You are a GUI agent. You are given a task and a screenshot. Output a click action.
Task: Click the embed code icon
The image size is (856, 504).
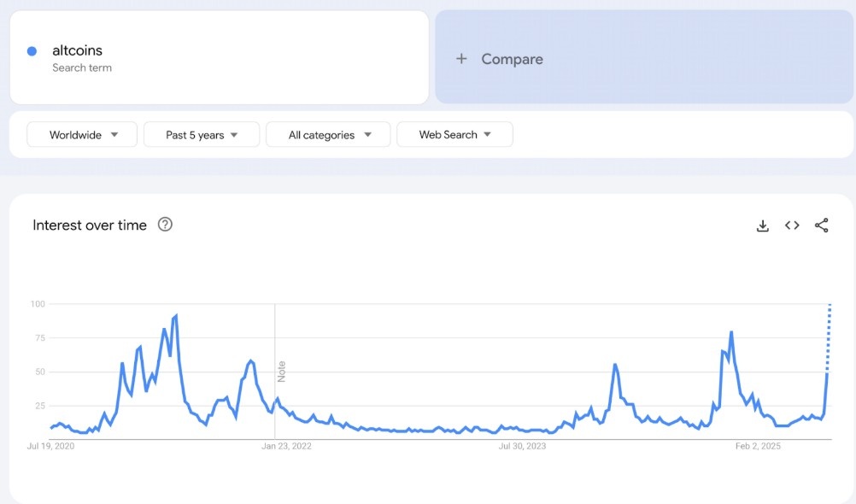792,226
